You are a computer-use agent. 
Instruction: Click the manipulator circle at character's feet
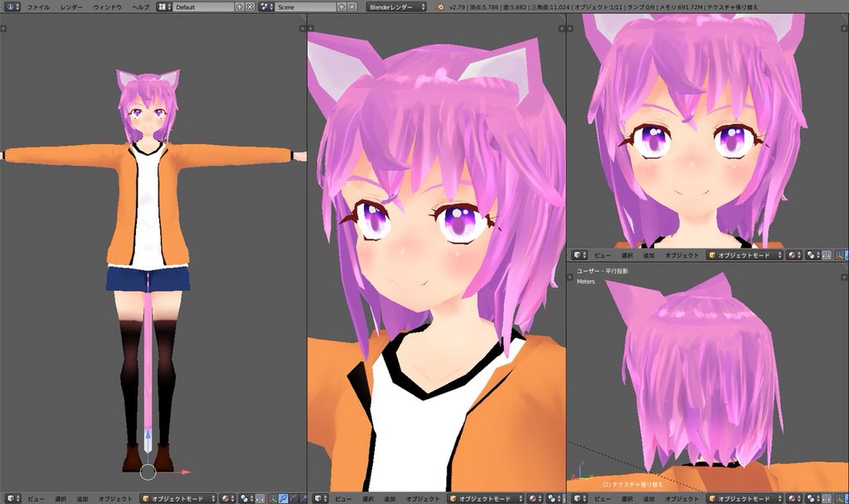[x=148, y=472]
